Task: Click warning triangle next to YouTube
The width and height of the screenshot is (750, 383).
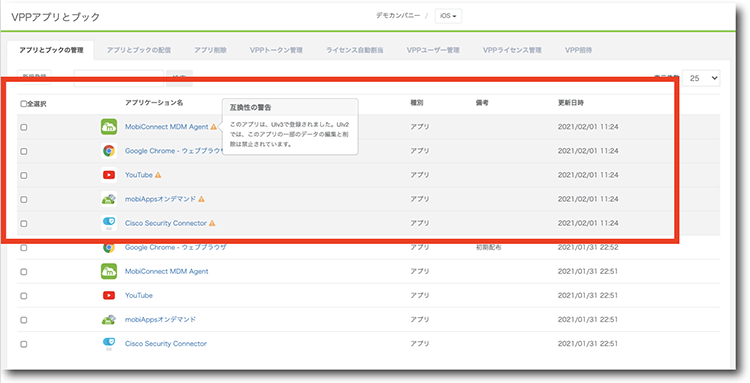Action: (158, 175)
